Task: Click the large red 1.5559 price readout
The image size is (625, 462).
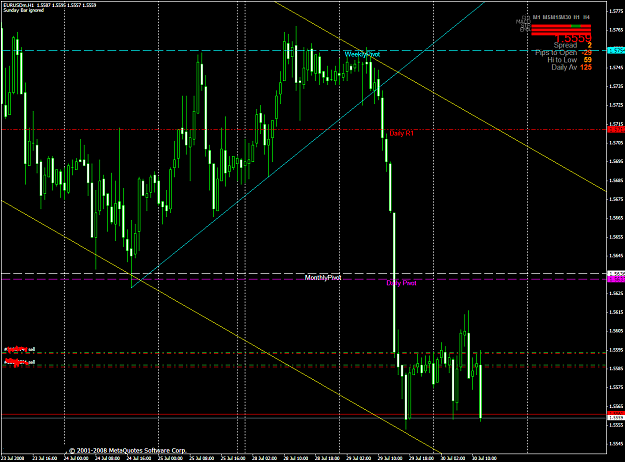Action: click(573, 38)
